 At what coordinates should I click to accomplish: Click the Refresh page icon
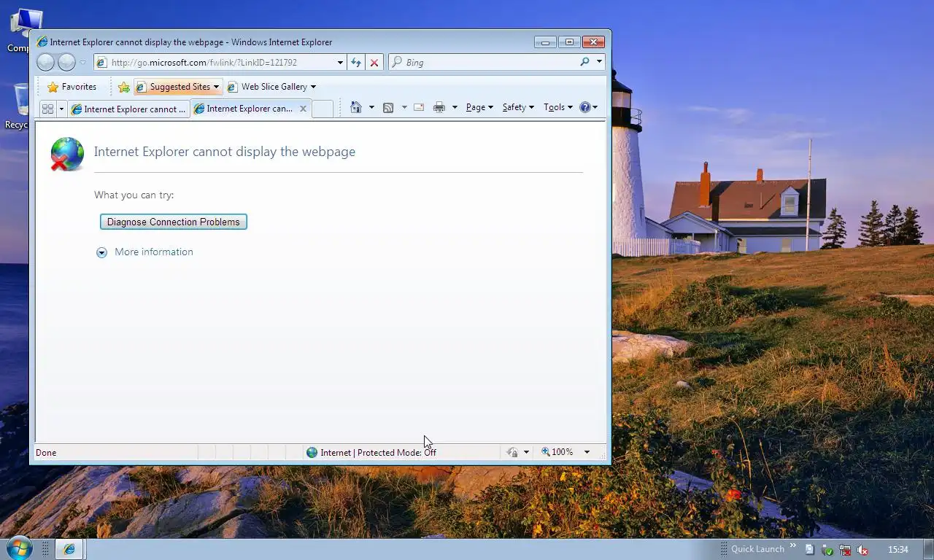[356, 63]
